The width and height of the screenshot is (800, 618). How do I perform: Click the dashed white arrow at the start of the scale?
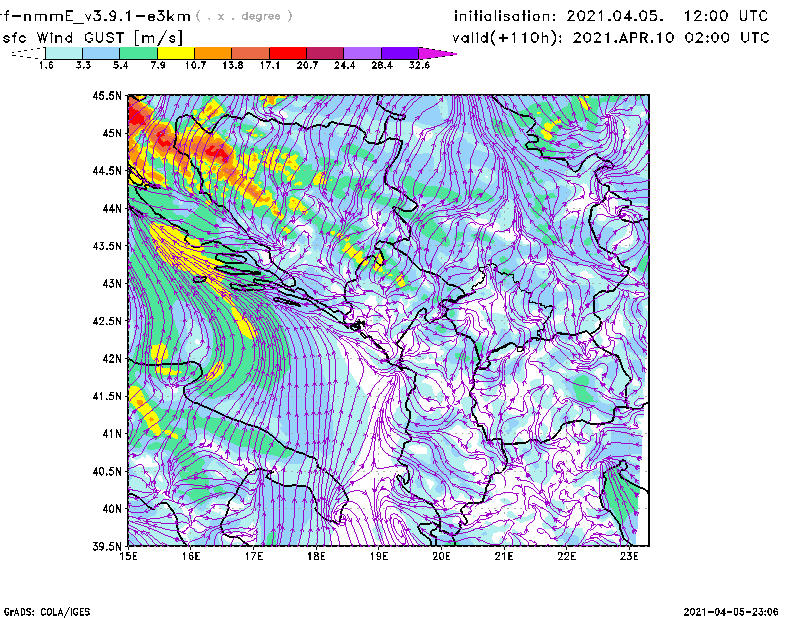coord(28,53)
